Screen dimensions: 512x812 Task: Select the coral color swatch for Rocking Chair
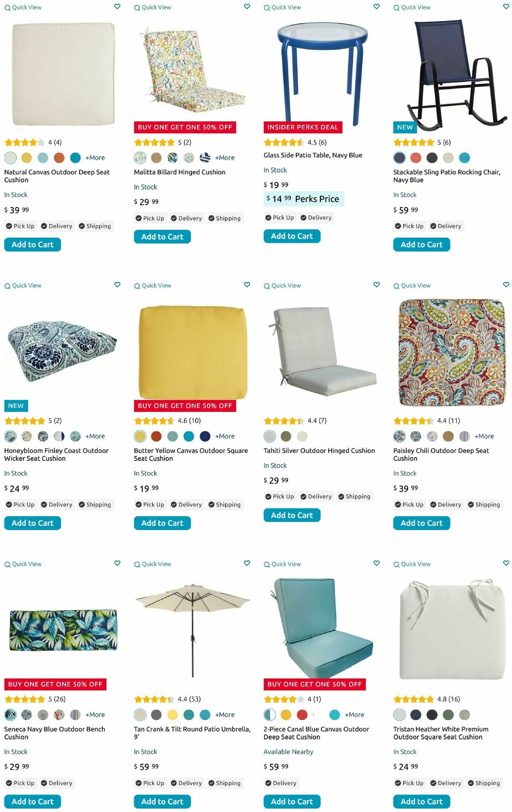[x=416, y=158]
